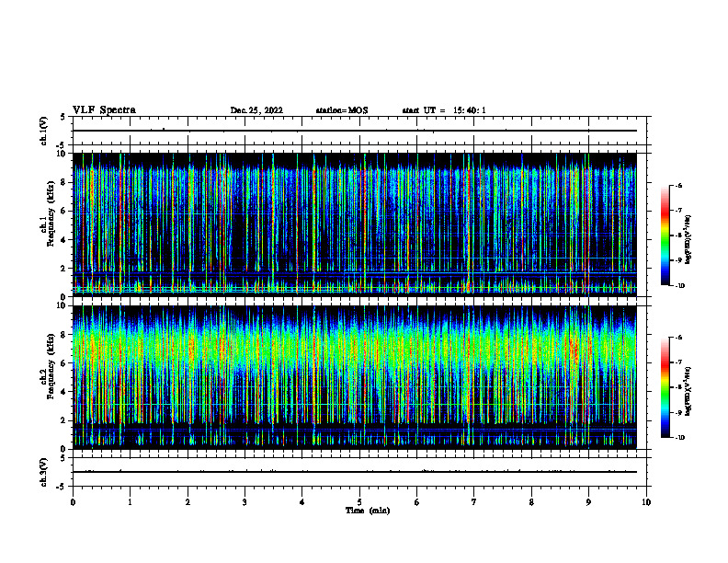The height and width of the screenshot is (563, 728).
Task: Click the date 'Dec. 25, 2022'
Action: click(x=256, y=110)
